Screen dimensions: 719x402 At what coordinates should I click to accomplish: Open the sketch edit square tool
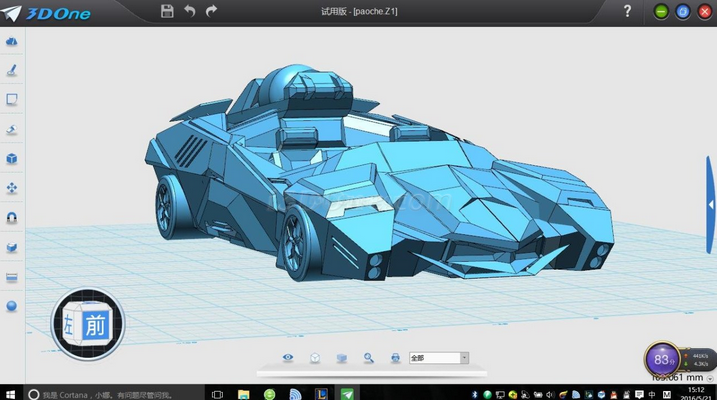12,100
